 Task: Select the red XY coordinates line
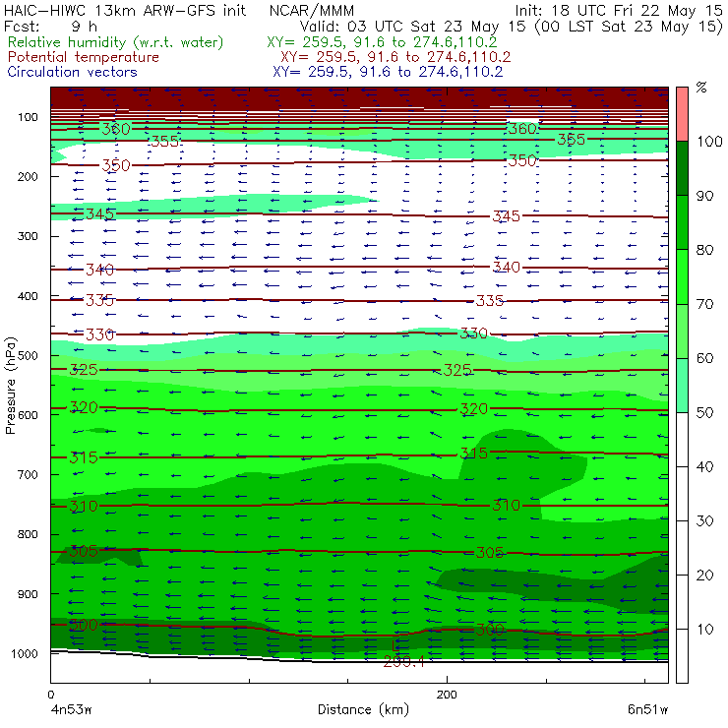pyautogui.click(x=395, y=57)
